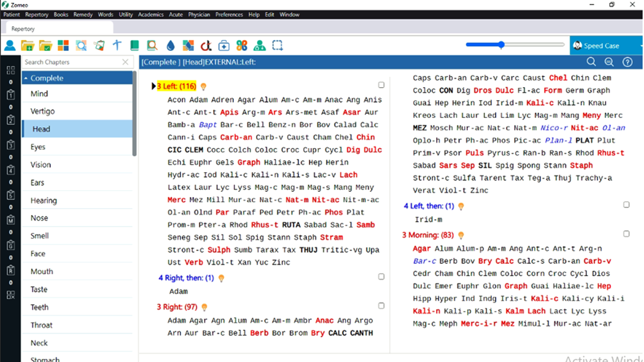Select clipboard R in the left sidebar
The height and width of the screenshot is (362, 644).
pos(10,271)
